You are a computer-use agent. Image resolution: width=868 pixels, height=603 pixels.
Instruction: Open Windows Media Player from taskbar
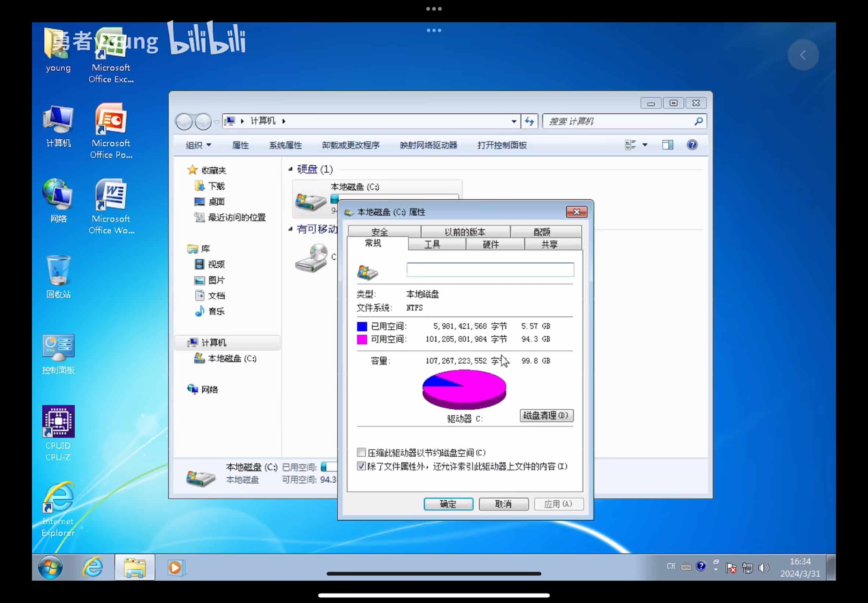(176, 567)
